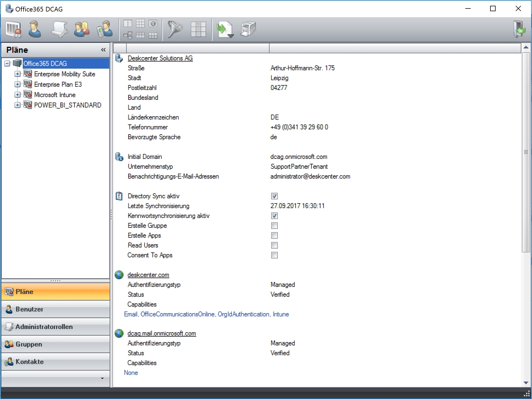Click the vertical scrollbar down arrow
Screen dimensions: 532x399
tap(526, 383)
